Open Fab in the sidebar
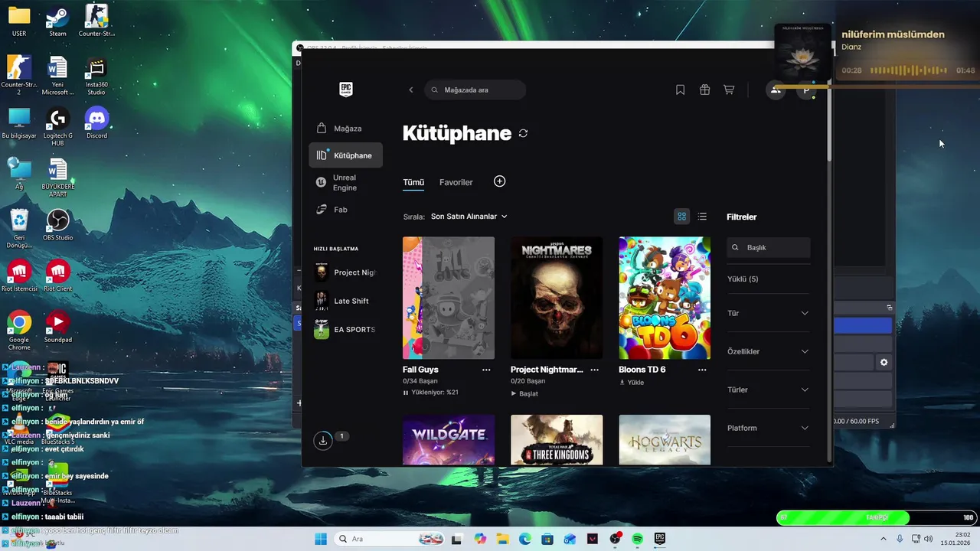Screen dimensions: 980x551 pos(345,209)
